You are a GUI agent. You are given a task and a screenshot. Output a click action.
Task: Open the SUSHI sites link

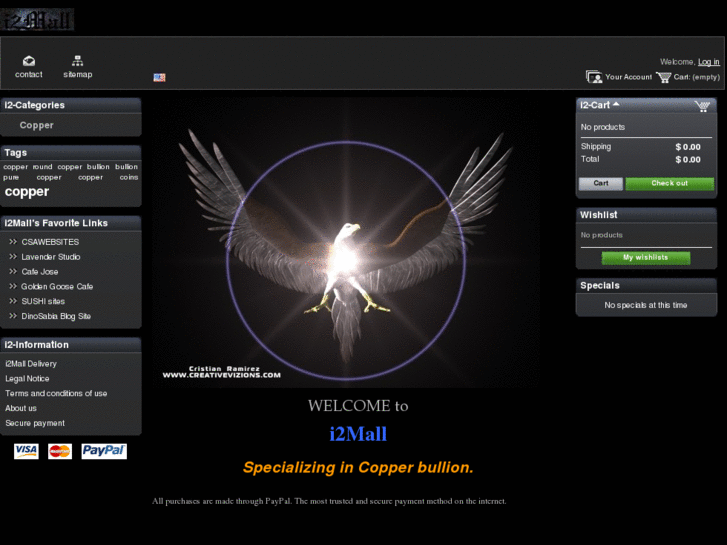click(x=43, y=301)
